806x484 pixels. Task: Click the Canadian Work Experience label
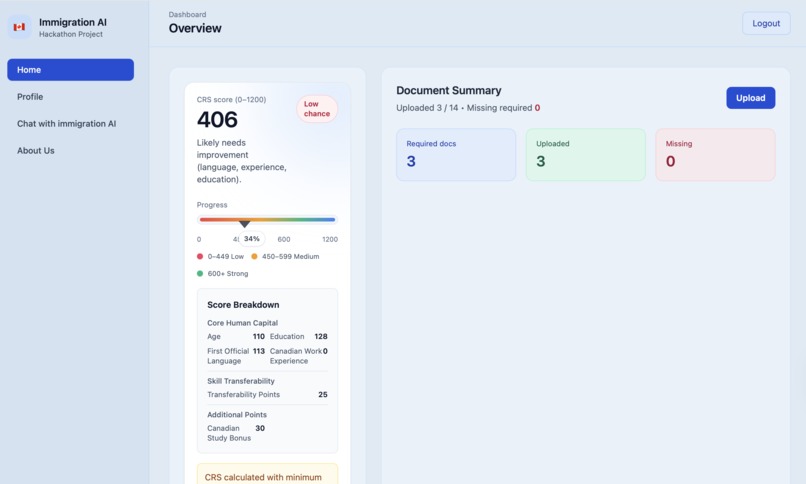coord(296,356)
